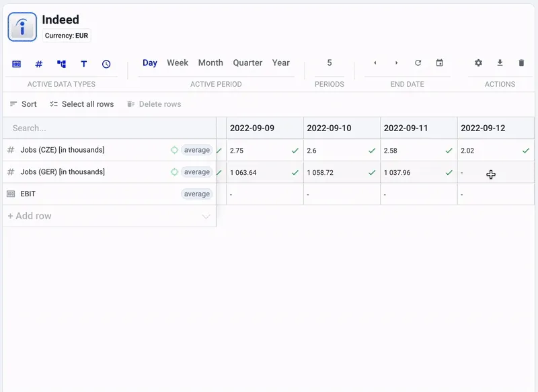Switch active period to Year
The width and height of the screenshot is (538, 392).
(281, 63)
